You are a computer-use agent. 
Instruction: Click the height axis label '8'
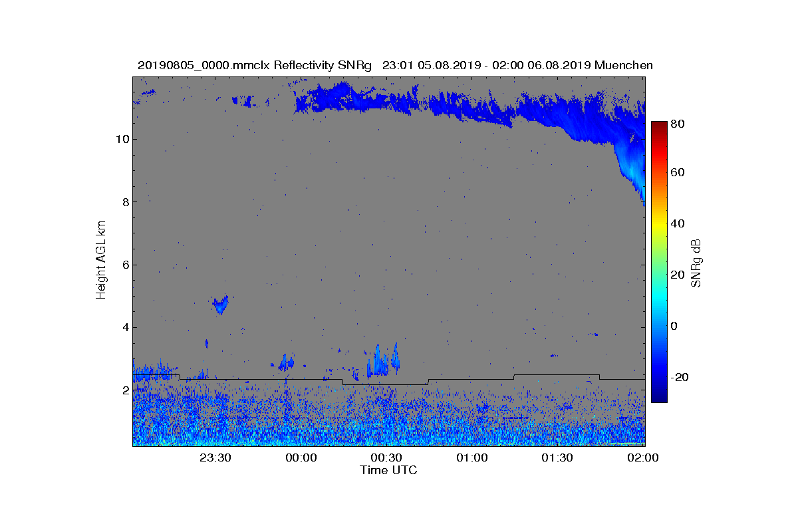(125, 202)
